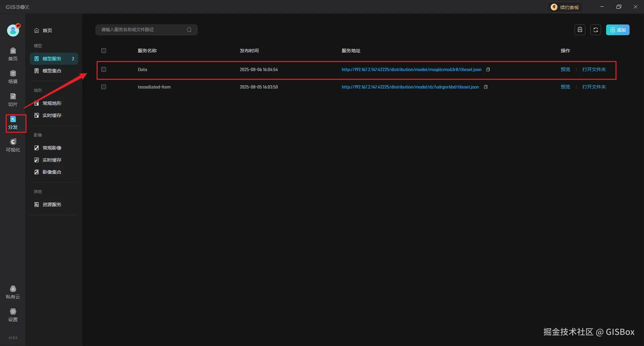
Task: Click the tessellated-item service name cell
Action: pos(154,87)
